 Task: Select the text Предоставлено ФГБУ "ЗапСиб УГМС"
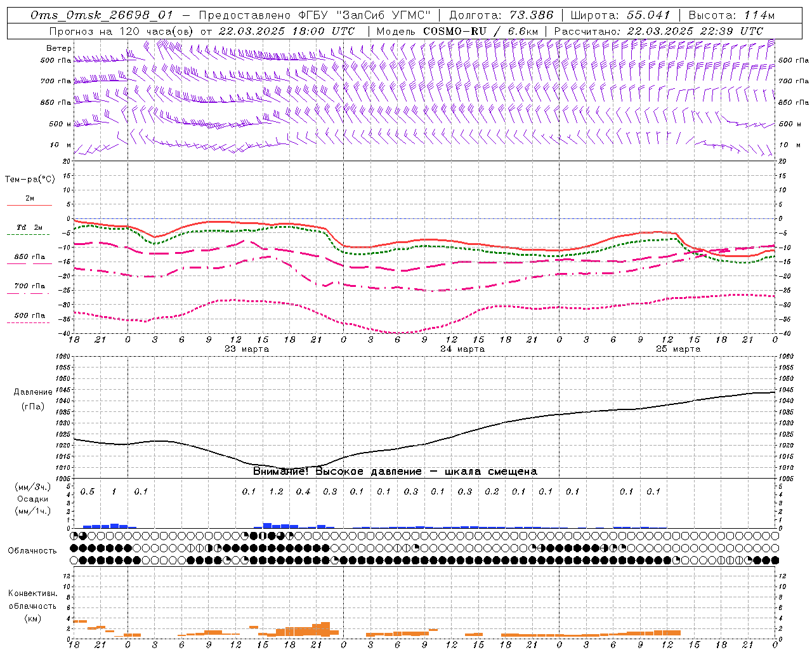315,15
